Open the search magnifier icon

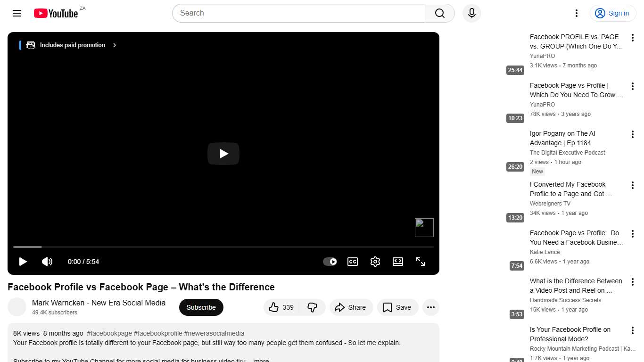tap(439, 13)
